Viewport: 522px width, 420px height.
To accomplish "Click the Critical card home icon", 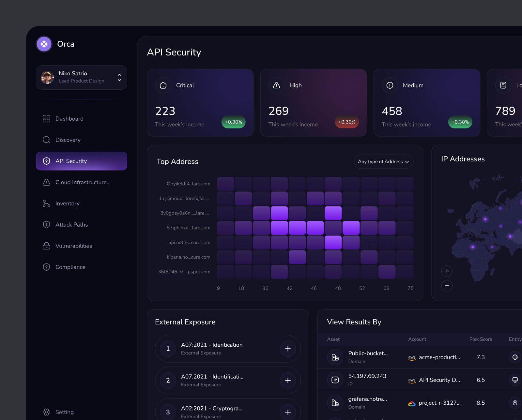I will coord(163,85).
